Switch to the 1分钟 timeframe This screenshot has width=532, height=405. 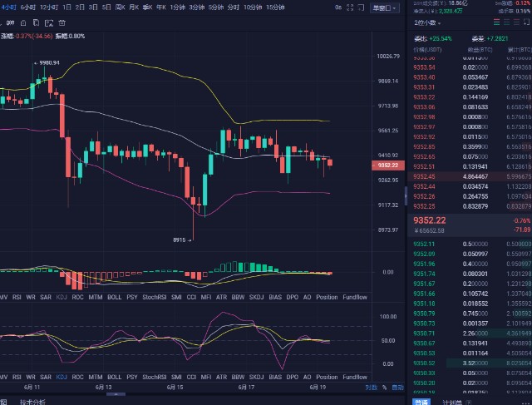click(x=177, y=7)
